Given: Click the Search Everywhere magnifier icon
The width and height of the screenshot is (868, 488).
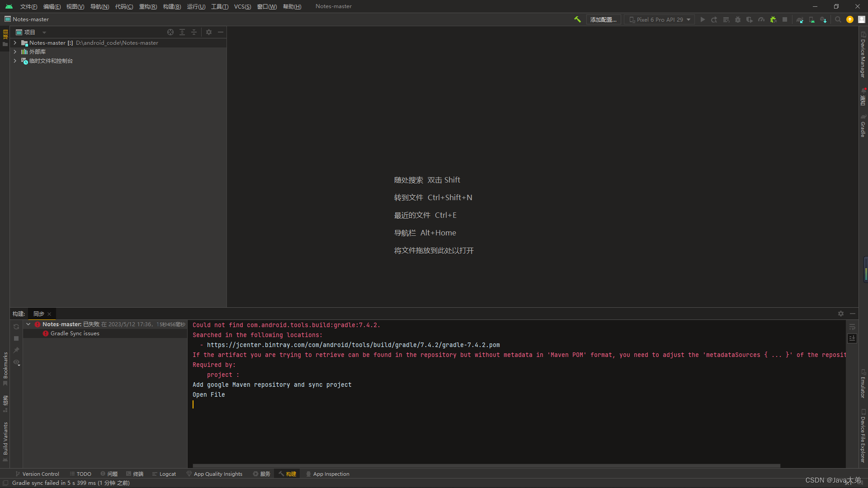Looking at the screenshot, I should 838,19.
